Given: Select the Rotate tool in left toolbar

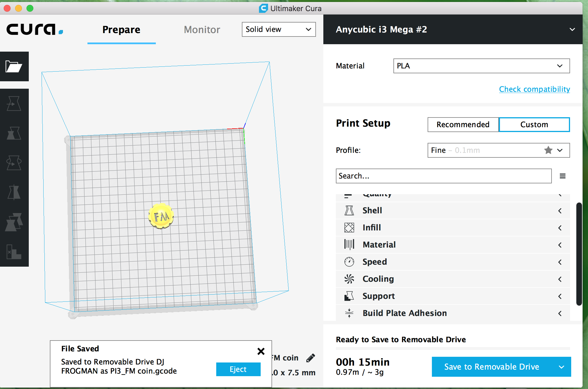Looking at the screenshot, I should tap(14, 163).
